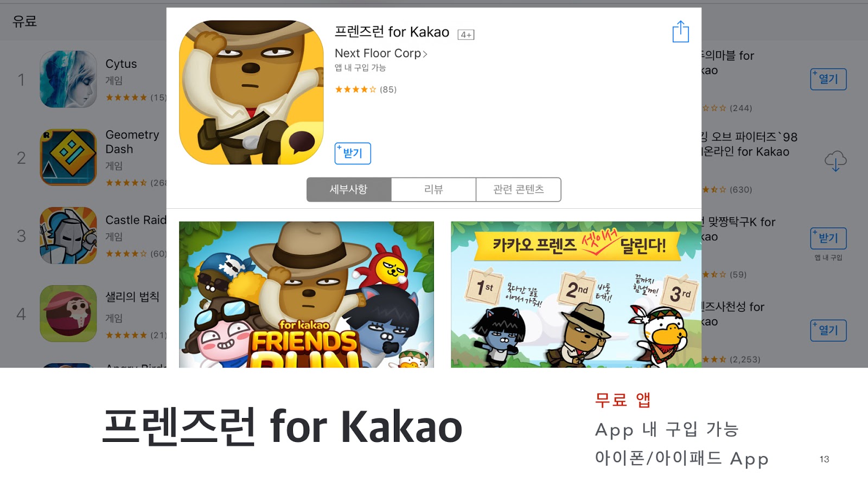Select the 세부사항 tab
868x488 pixels.
pyautogui.click(x=349, y=189)
